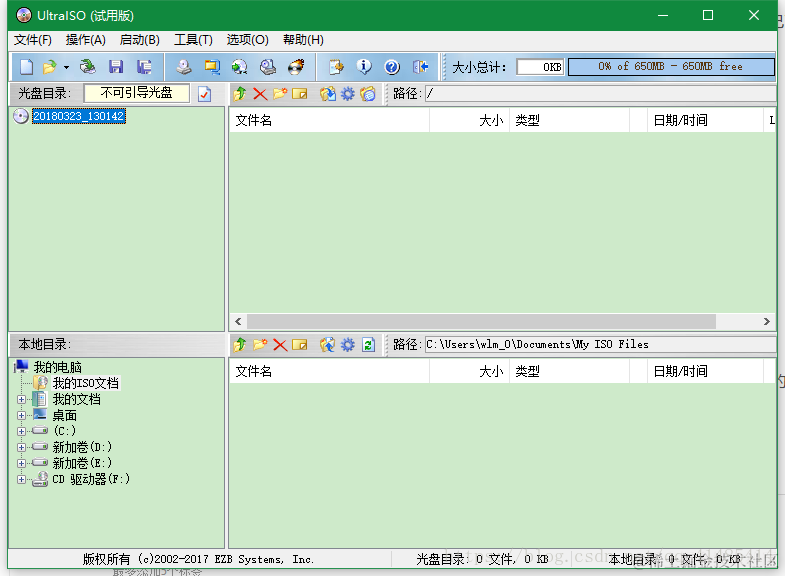Image resolution: width=785 pixels, height=576 pixels.
Task: Select the 新加卷(D:) drive
Action: 82,447
